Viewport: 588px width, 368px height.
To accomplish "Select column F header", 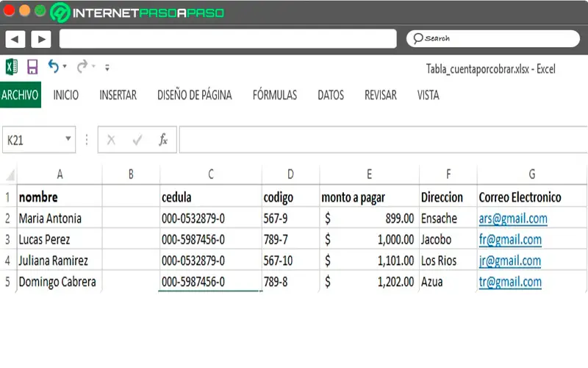I will pyautogui.click(x=448, y=174).
